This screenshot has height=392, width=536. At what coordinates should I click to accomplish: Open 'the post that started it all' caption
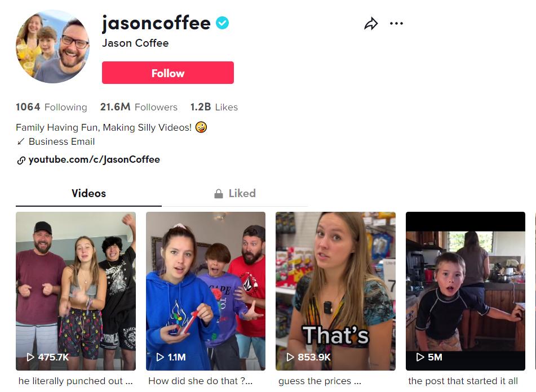pos(463,381)
